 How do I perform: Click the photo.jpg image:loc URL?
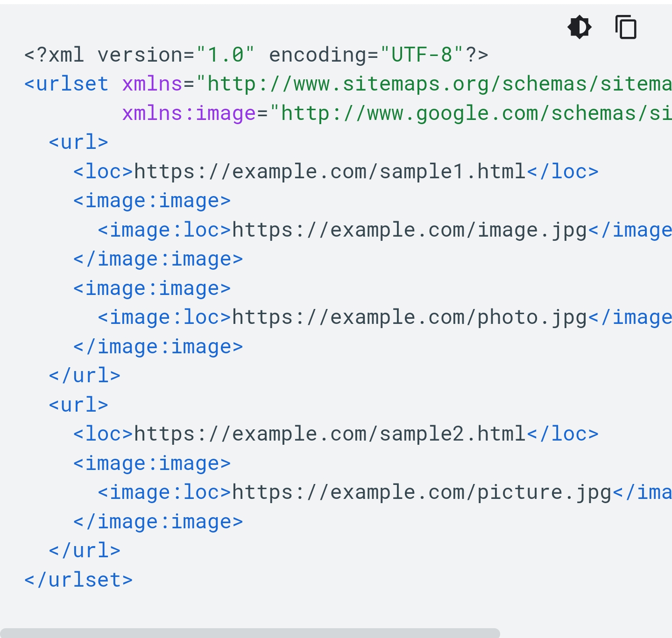click(410, 317)
